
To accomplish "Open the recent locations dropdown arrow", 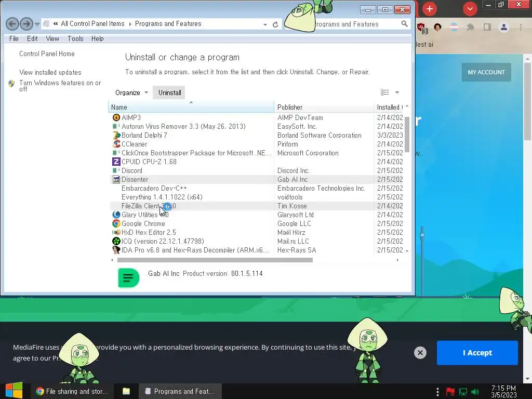I will (37, 24).
